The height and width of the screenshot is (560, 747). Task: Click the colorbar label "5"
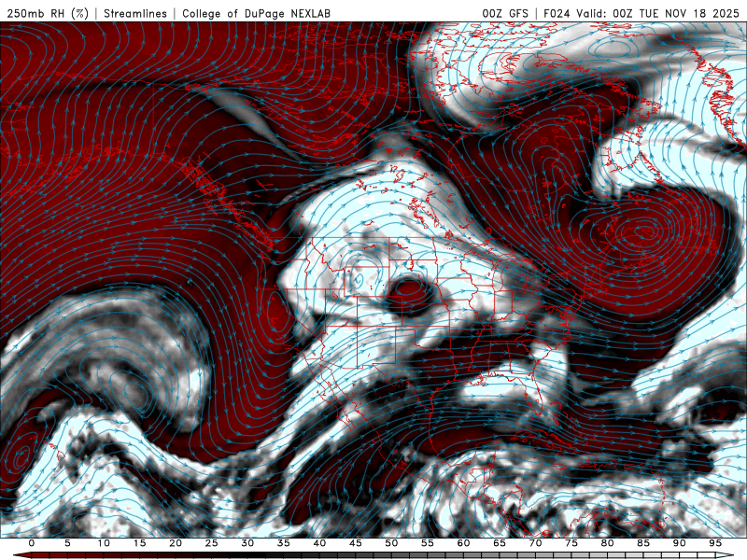tap(67, 543)
